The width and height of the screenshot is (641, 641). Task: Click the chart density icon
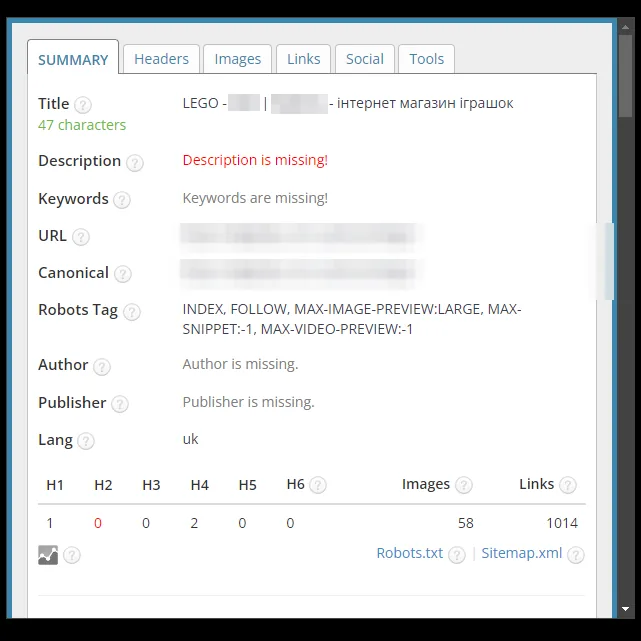[x=48, y=555]
